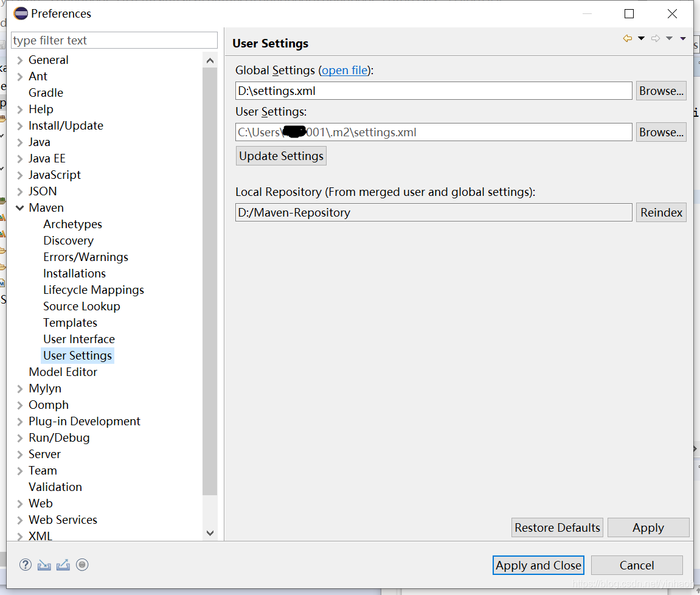700x595 pixels.
Task: Click the tree scrollbar down arrow
Action: tap(210, 533)
